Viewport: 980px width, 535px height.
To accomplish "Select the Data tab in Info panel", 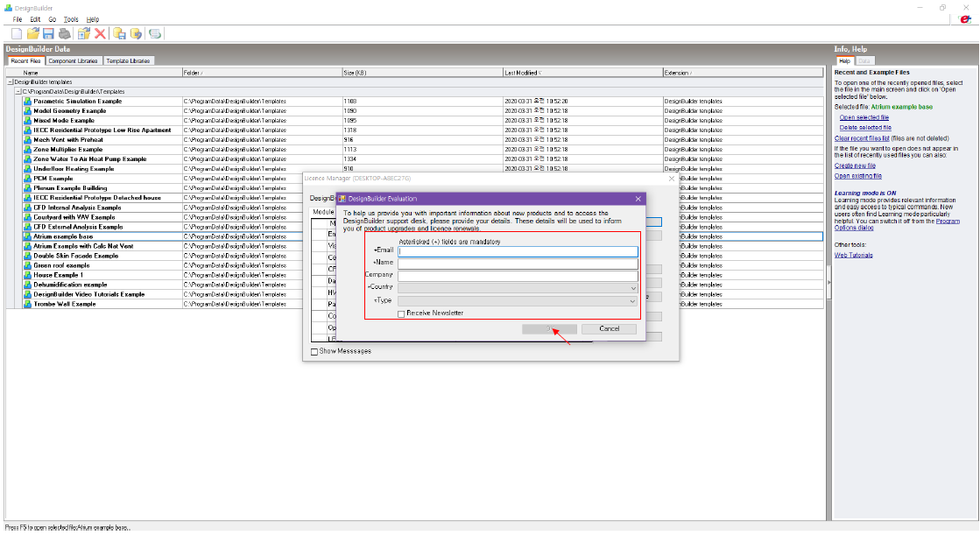I will pos(864,60).
